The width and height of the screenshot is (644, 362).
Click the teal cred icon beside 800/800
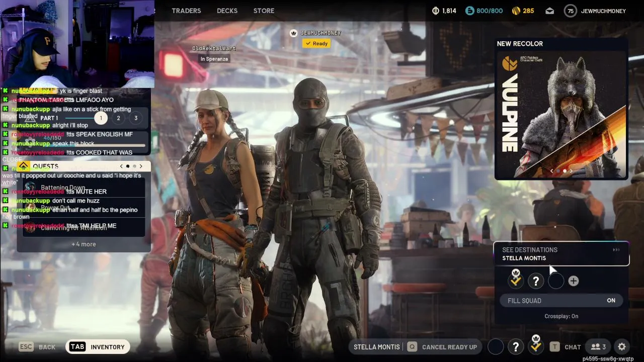(x=469, y=11)
